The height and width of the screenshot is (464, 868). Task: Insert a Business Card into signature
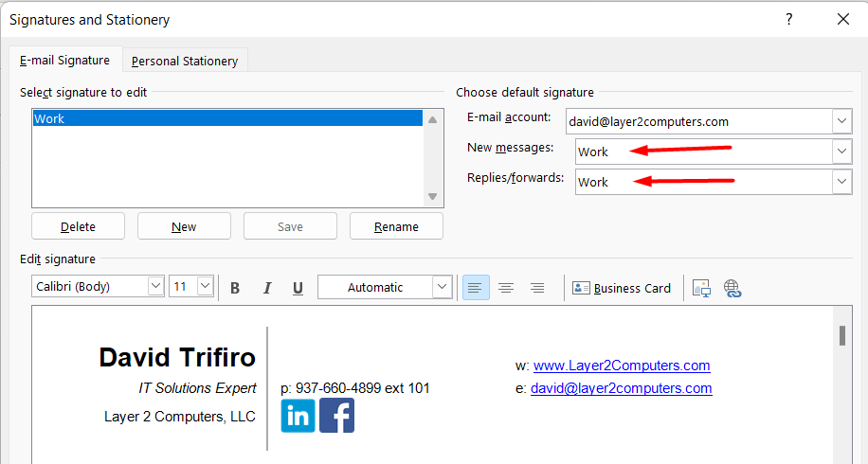click(x=621, y=288)
